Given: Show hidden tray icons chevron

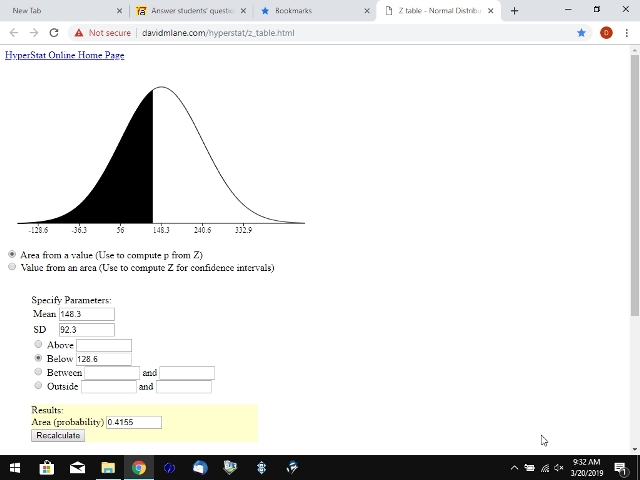Looking at the screenshot, I should pyautogui.click(x=514, y=468).
